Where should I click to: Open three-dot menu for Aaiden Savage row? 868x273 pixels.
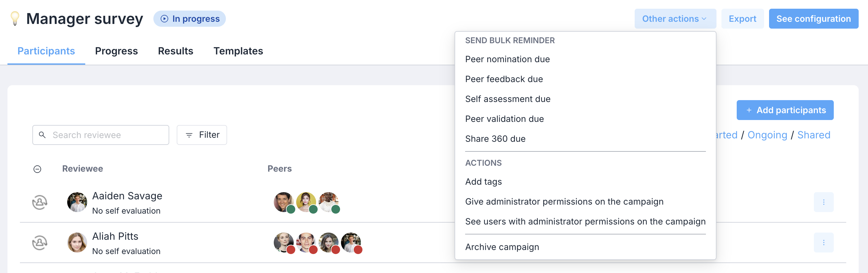click(x=824, y=202)
